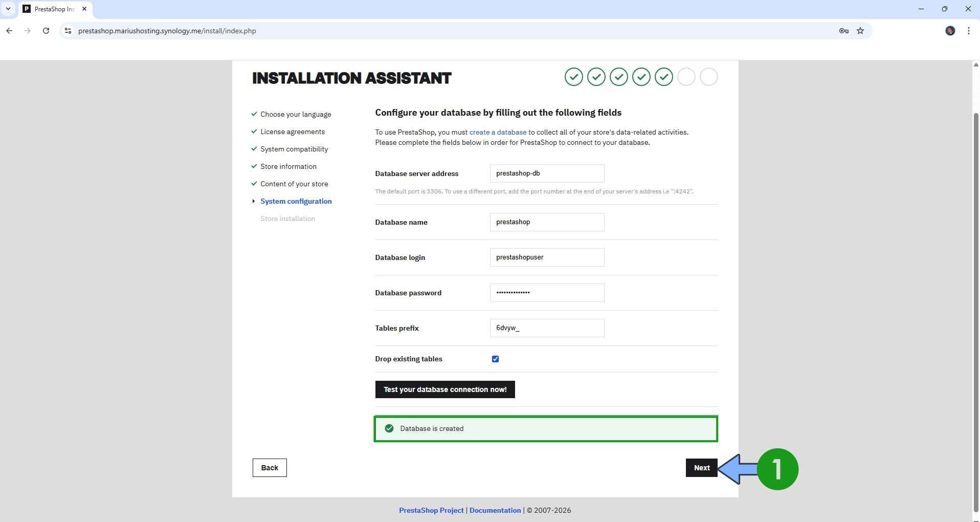Viewport: 980px width, 522px height.
Task: Click the scrollbar up arrow
Action: point(975,64)
